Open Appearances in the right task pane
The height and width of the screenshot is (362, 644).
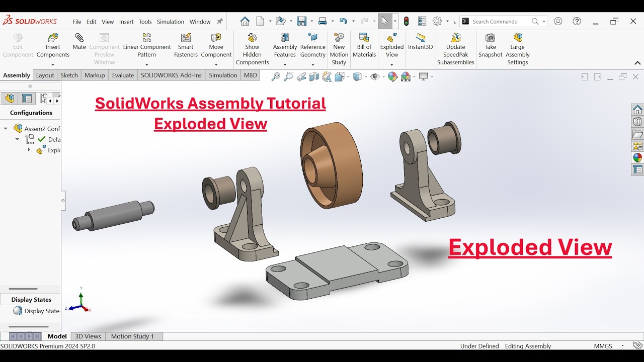(637, 157)
